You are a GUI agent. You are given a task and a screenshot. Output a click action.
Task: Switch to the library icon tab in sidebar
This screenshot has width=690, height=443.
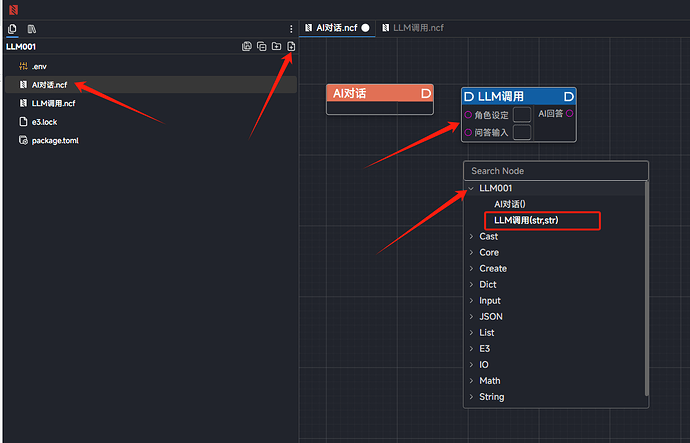[32, 29]
